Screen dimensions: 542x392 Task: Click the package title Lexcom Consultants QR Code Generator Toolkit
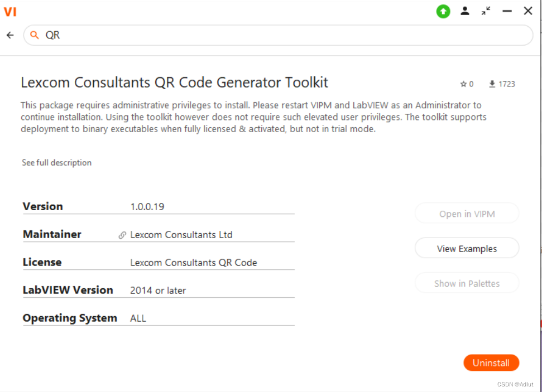[174, 83]
